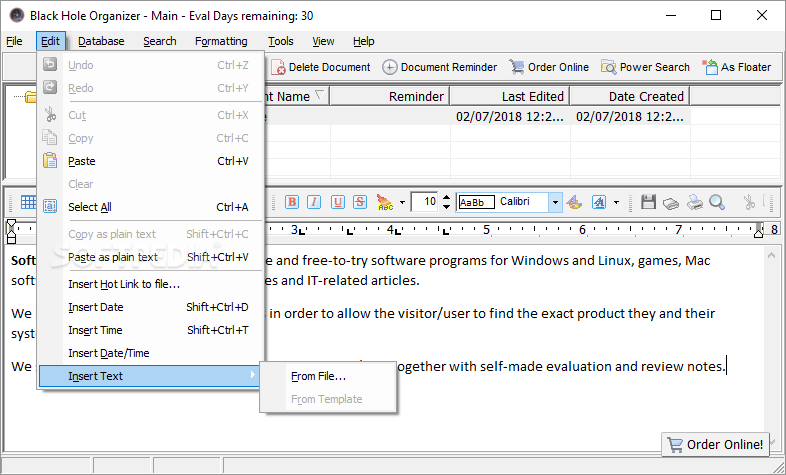Choose Insert Time menu entry
This screenshot has width=786, height=475.
click(x=150, y=330)
